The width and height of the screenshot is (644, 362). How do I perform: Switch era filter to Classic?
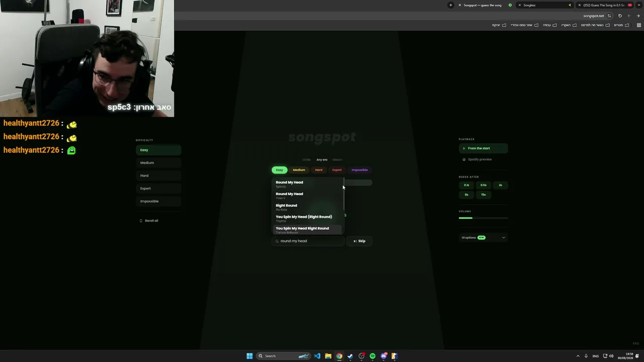[x=337, y=160]
